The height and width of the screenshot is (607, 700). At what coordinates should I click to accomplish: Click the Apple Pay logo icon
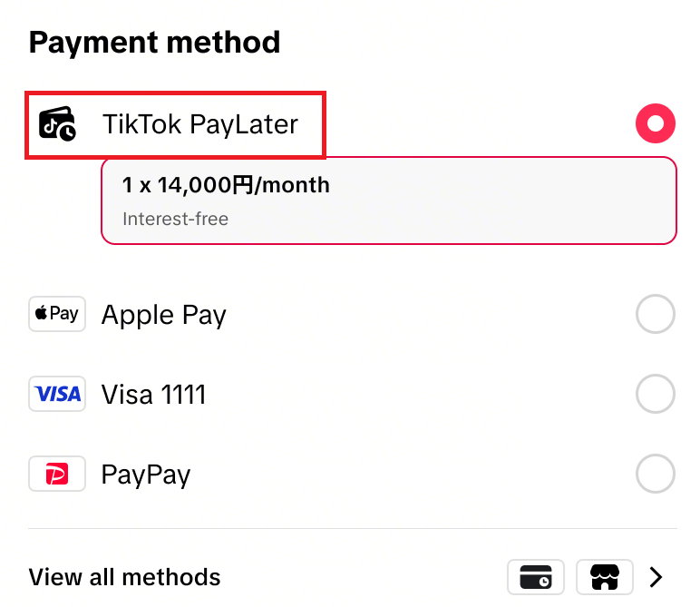[x=57, y=314]
